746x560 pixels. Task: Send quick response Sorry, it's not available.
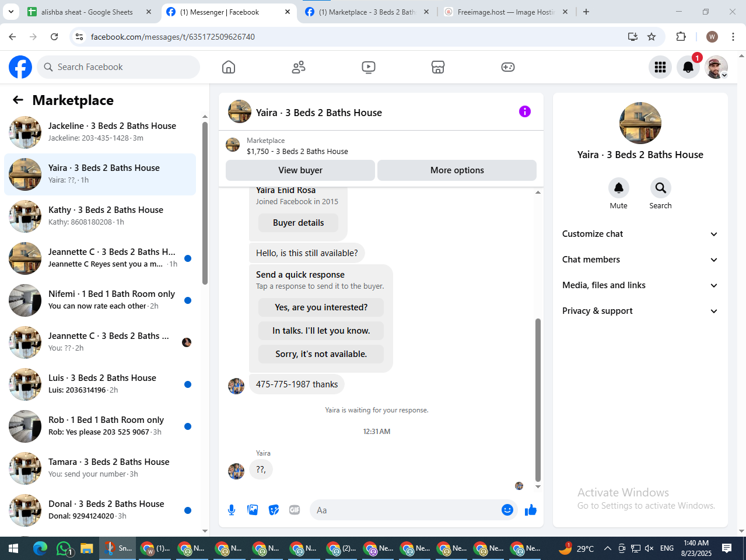(321, 354)
